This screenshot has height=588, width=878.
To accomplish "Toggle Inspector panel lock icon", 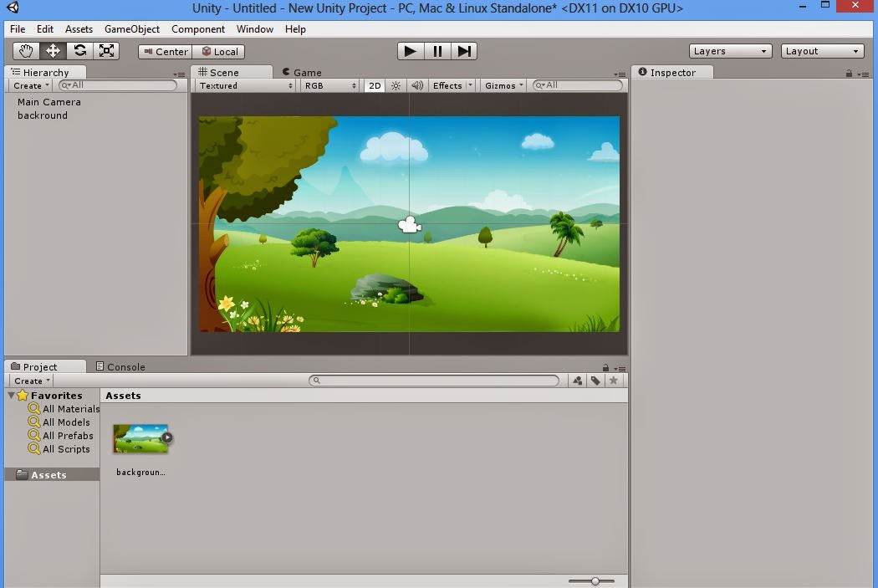I will coord(849,74).
